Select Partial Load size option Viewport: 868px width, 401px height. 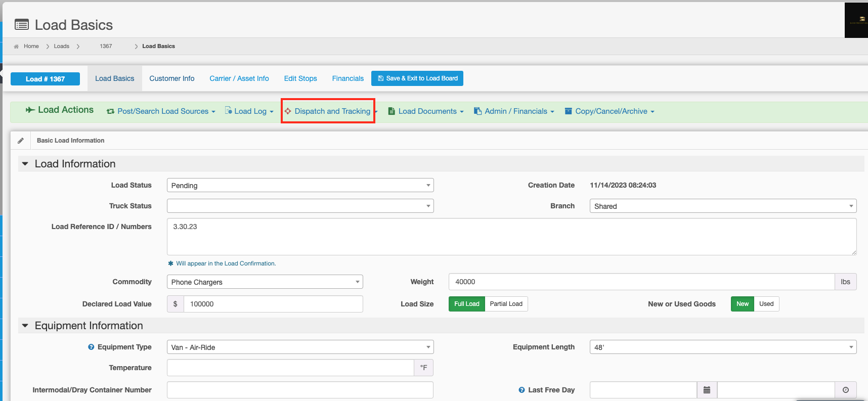(x=506, y=304)
